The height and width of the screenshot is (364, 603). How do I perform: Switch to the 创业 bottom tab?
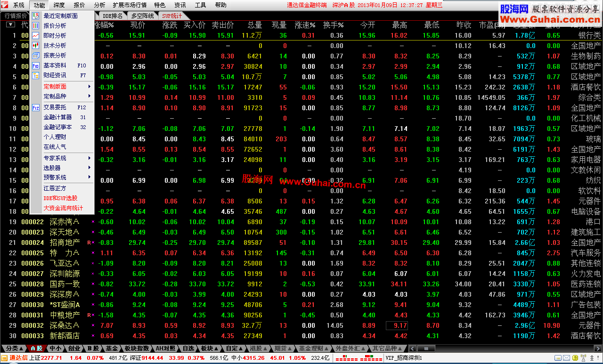click(x=74, y=349)
